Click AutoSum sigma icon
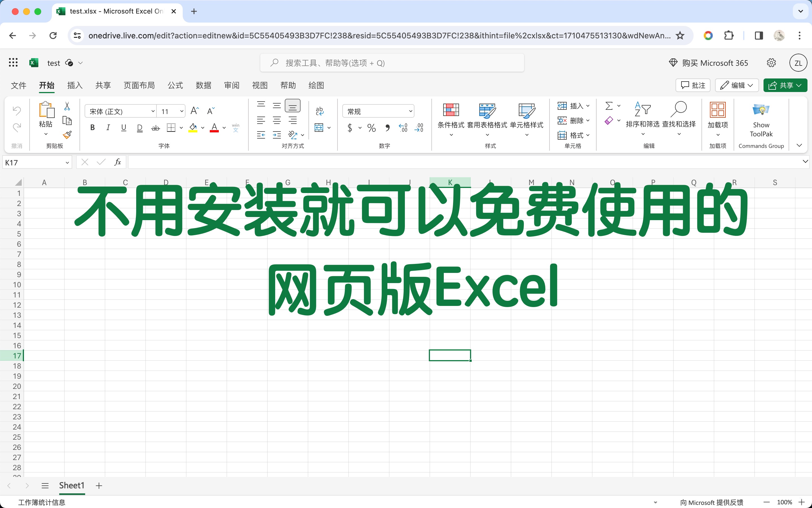812x508 pixels. tap(609, 106)
